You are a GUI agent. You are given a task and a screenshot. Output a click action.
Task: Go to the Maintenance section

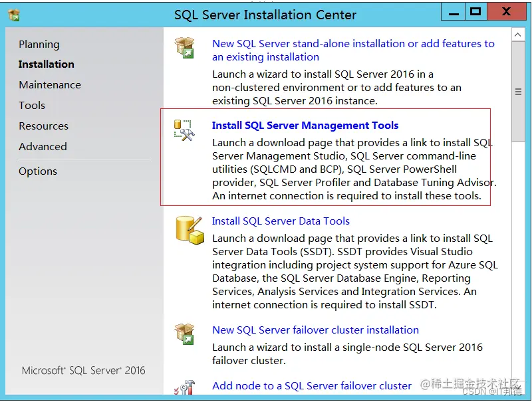(50, 85)
